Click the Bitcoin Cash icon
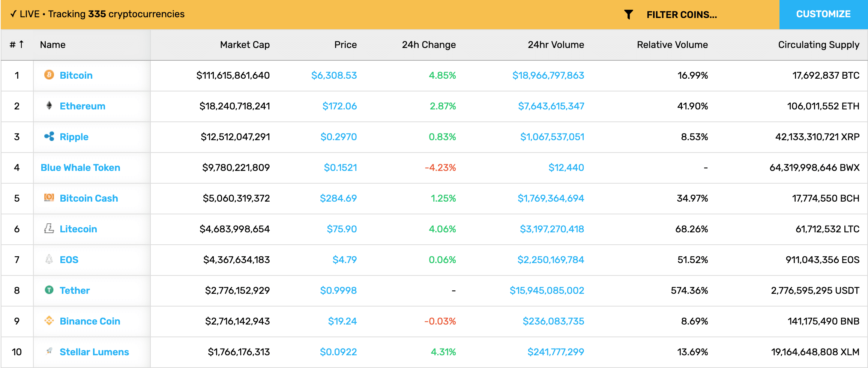868x368 pixels. 49,197
